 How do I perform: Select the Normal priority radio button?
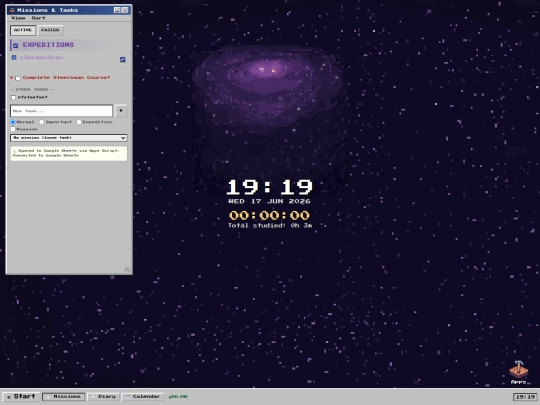pyautogui.click(x=13, y=122)
